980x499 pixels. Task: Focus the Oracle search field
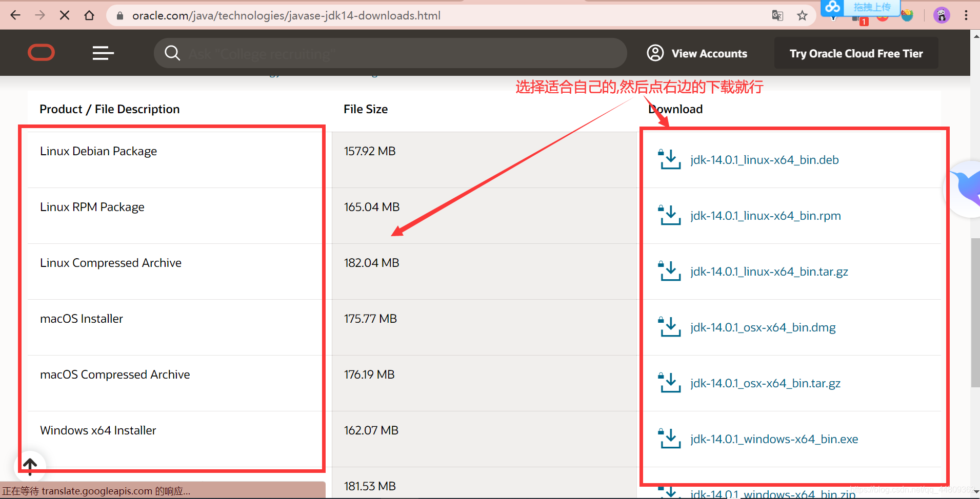coord(390,53)
